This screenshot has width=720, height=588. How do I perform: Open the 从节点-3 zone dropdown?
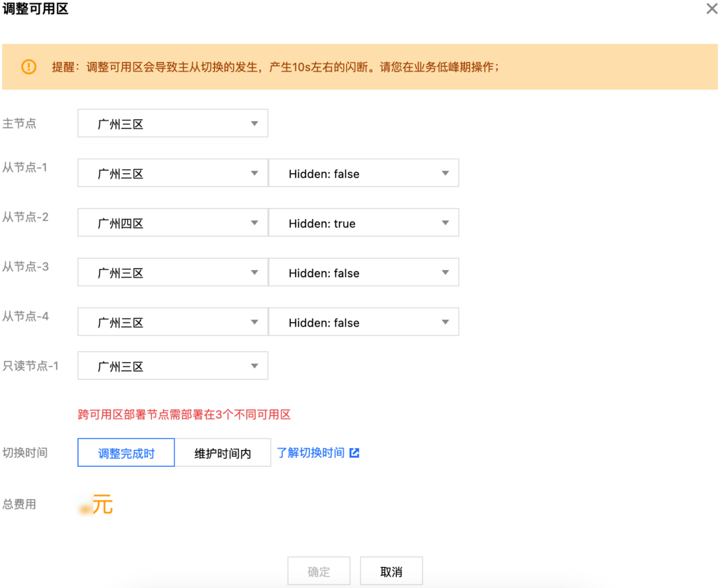pyautogui.click(x=173, y=272)
